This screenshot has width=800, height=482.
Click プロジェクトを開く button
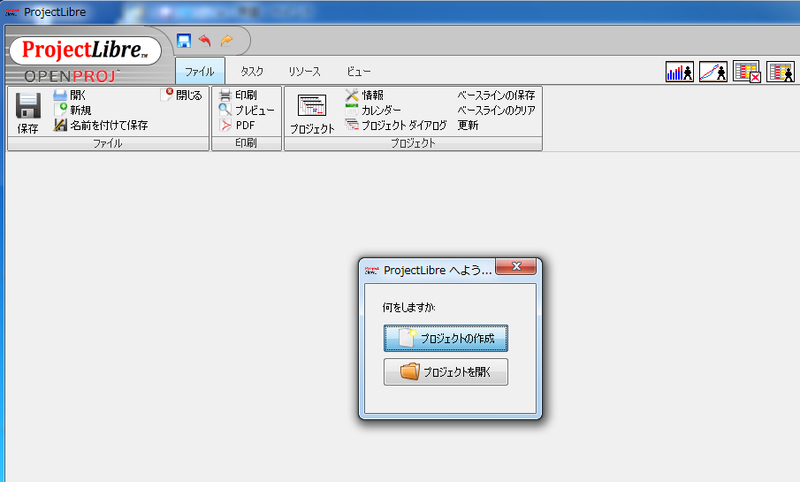(x=446, y=372)
